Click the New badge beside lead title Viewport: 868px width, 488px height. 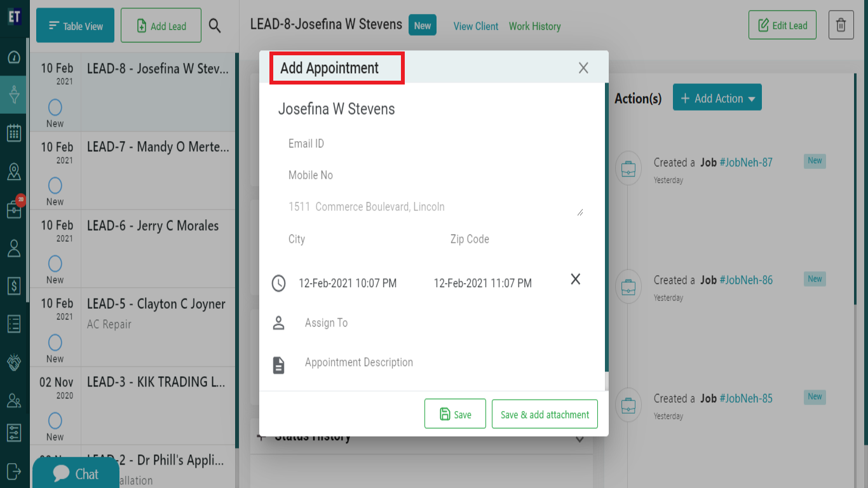point(423,25)
